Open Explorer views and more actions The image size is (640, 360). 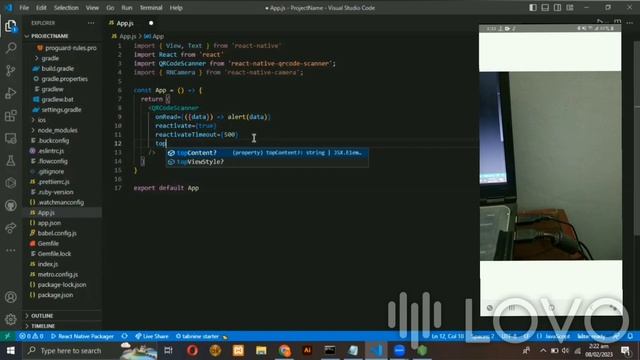click(91, 23)
